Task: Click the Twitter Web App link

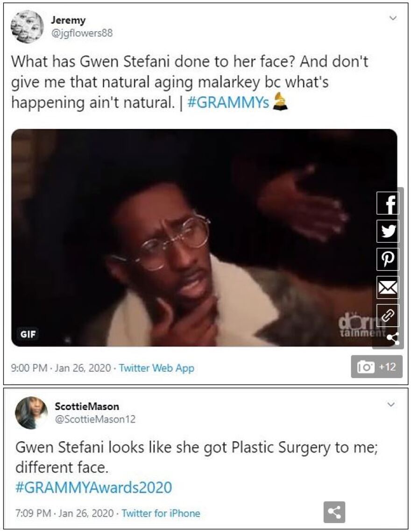Action: (x=156, y=368)
